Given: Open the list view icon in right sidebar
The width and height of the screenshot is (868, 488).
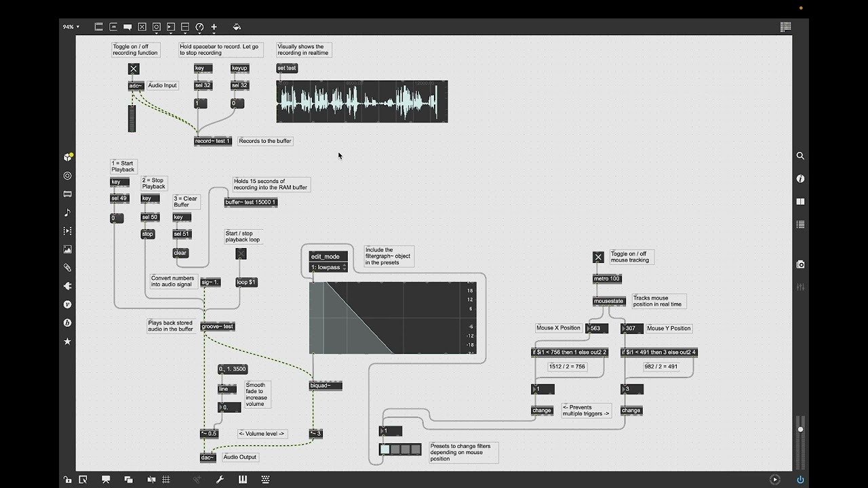Looking at the screenshot, I should tap(800, 224).
